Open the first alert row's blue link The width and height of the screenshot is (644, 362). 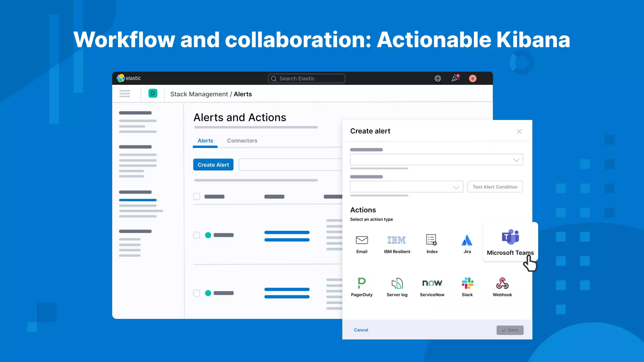point(287,236)
